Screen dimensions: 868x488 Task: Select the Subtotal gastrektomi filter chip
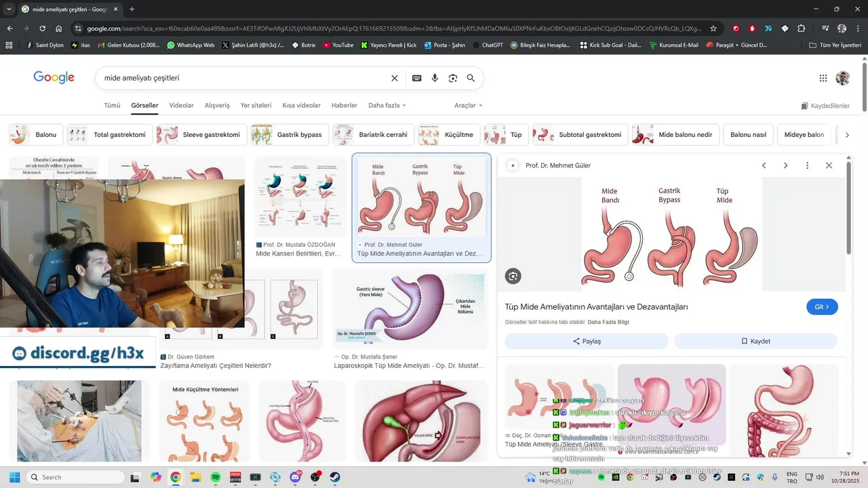[x=580, y=135]
